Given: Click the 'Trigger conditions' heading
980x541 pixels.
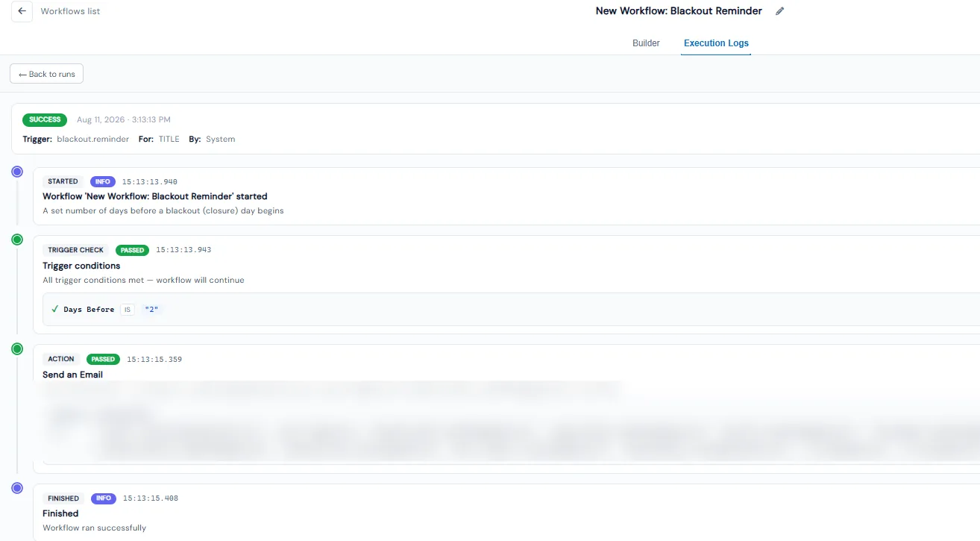Looking at the screenshot, I should [81, 266].
